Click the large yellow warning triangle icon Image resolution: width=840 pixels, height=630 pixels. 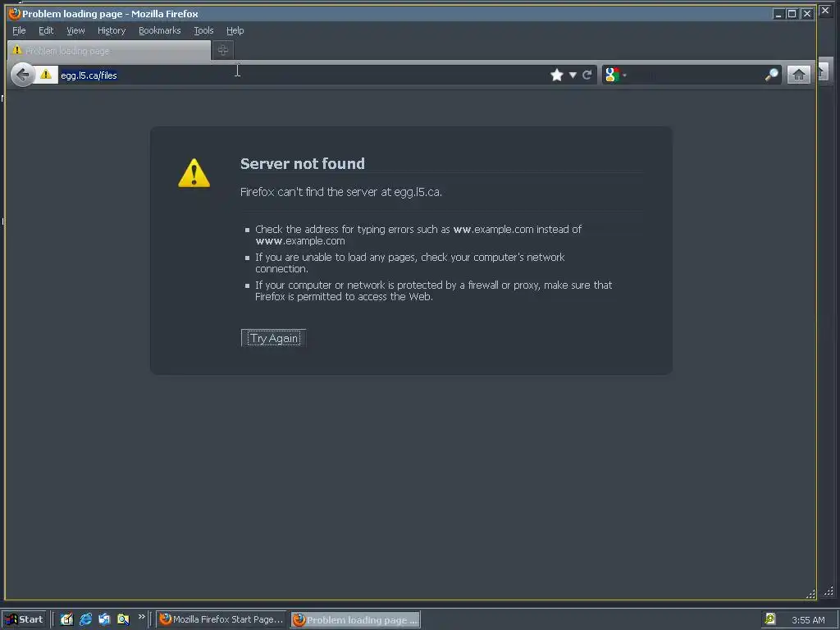194,172
